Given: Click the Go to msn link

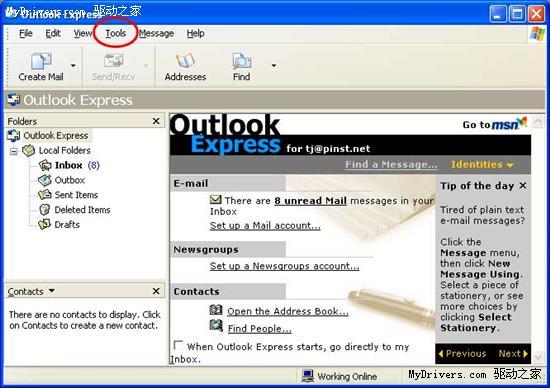Looking at the screenshot, I should [x=495, y=123].
